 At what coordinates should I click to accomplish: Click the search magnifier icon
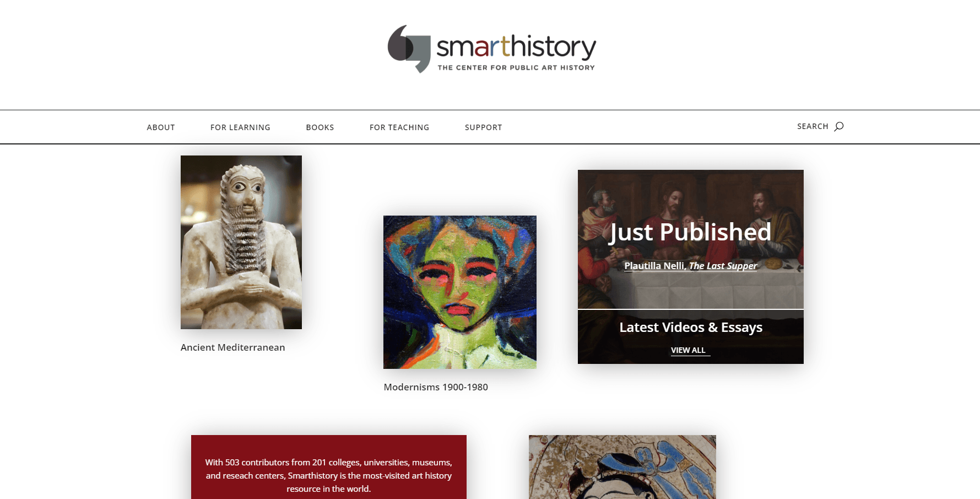point(838,126)
